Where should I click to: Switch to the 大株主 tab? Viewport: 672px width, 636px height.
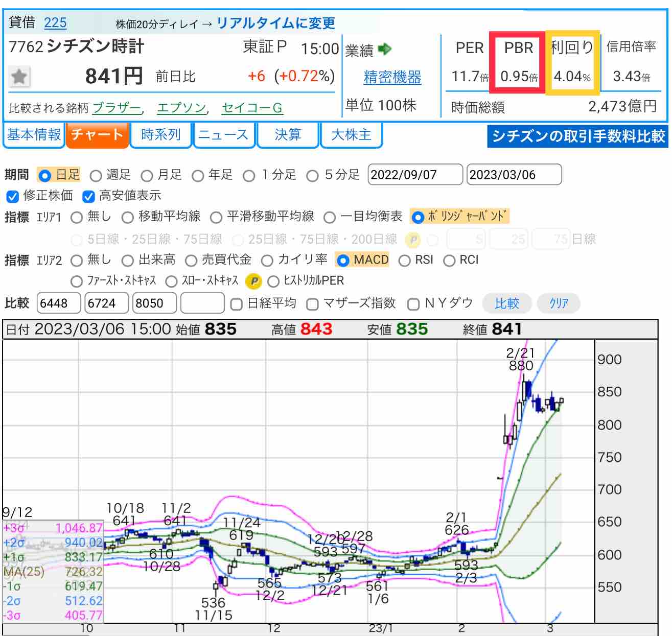click(351, 135)
